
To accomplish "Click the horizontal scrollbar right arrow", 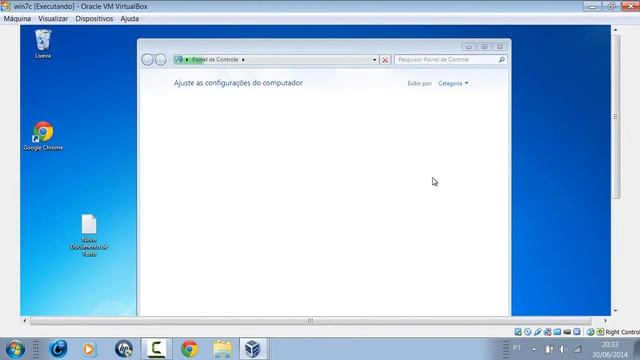I will (605, 321).
